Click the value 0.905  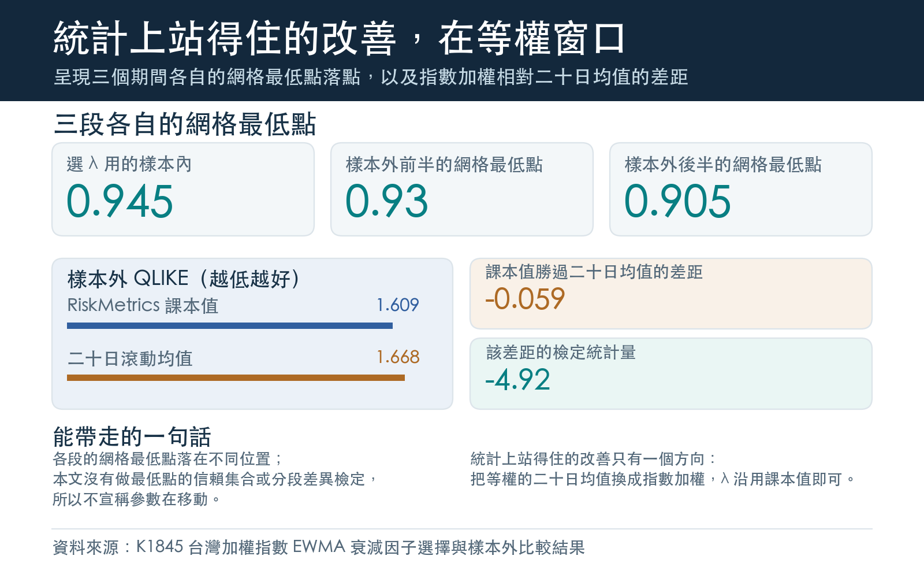click(x=677, y=201)
